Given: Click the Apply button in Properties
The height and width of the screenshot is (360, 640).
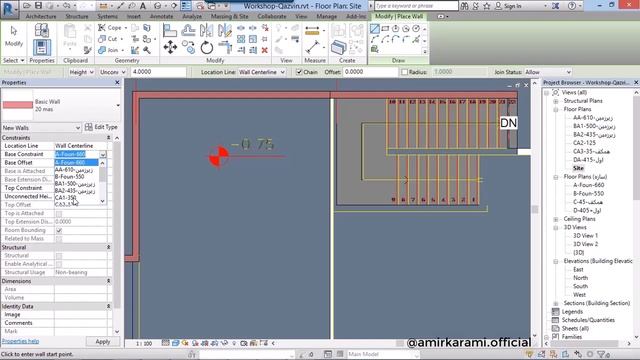Looking at the screenshot, I should 103,342.
